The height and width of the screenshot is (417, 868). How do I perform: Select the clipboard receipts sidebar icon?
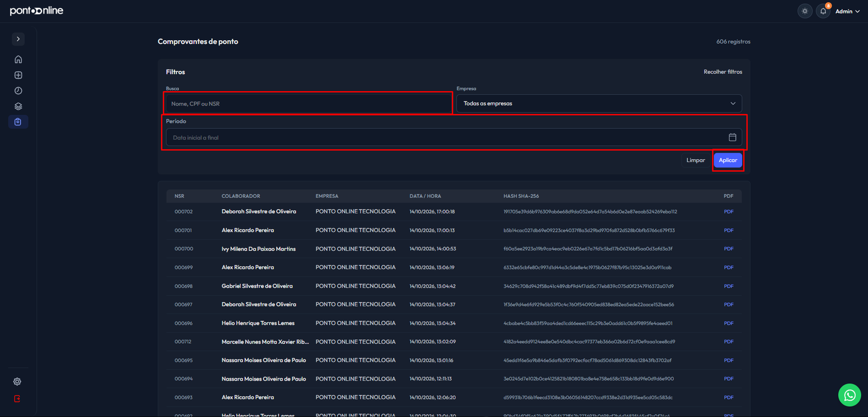[x=18, y=122]
